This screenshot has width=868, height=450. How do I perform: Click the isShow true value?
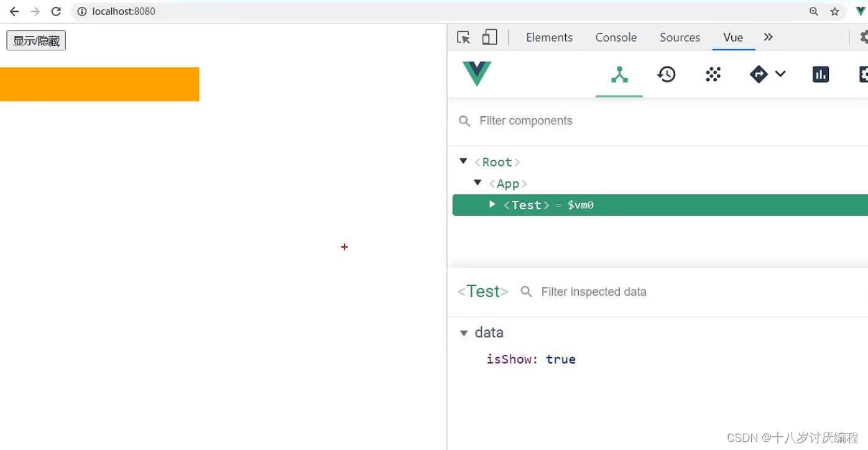(x=561, y=359)
